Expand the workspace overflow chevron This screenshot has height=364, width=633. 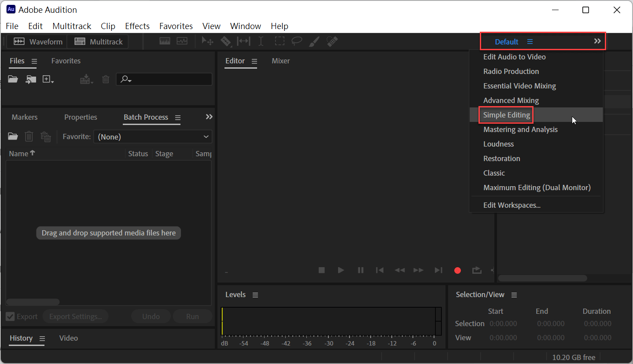[597, 41]
